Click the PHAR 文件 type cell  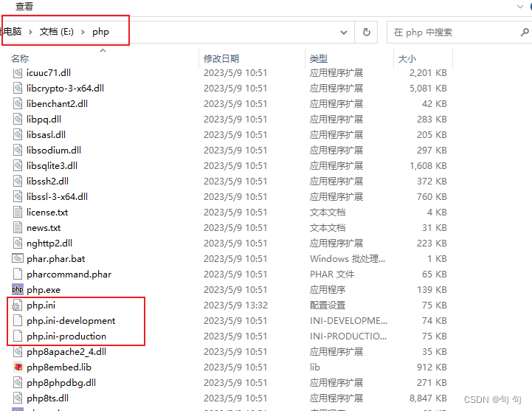tap(332, 274)
